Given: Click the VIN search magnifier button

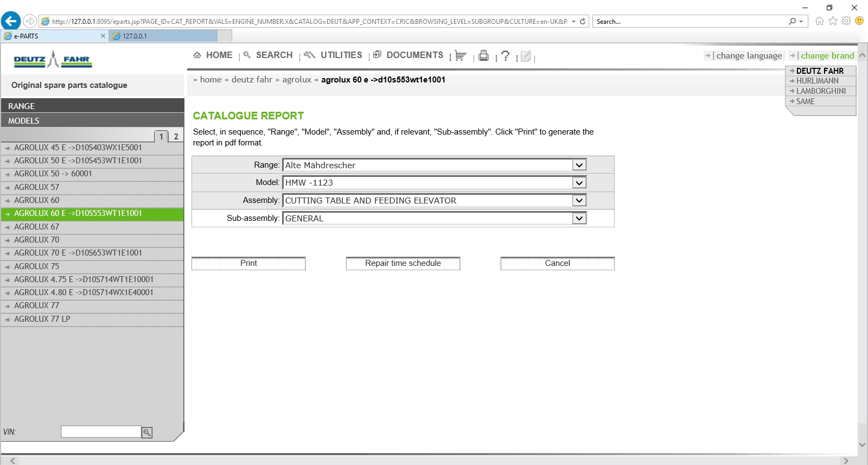Looking at the screenshot, I should click(x=147, y=432).
